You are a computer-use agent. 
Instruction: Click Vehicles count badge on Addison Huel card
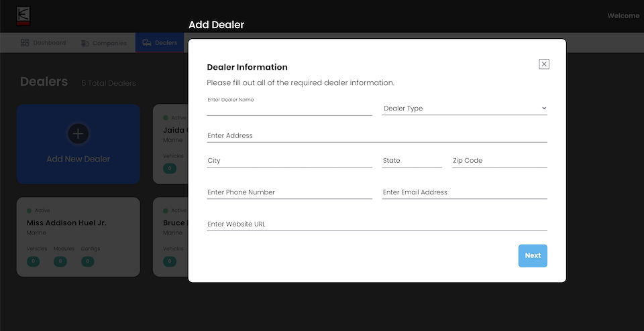(34, 261)
